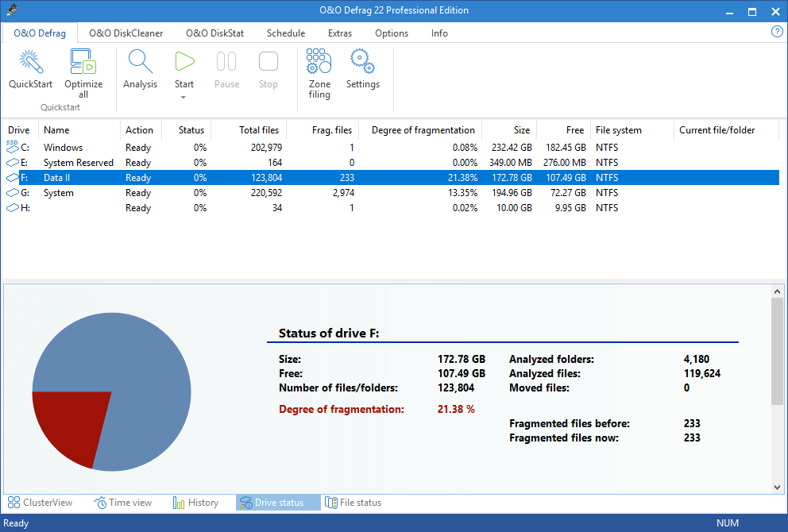Sort by Drive column header
Screen dimensions: 788x532
point(19,130)
